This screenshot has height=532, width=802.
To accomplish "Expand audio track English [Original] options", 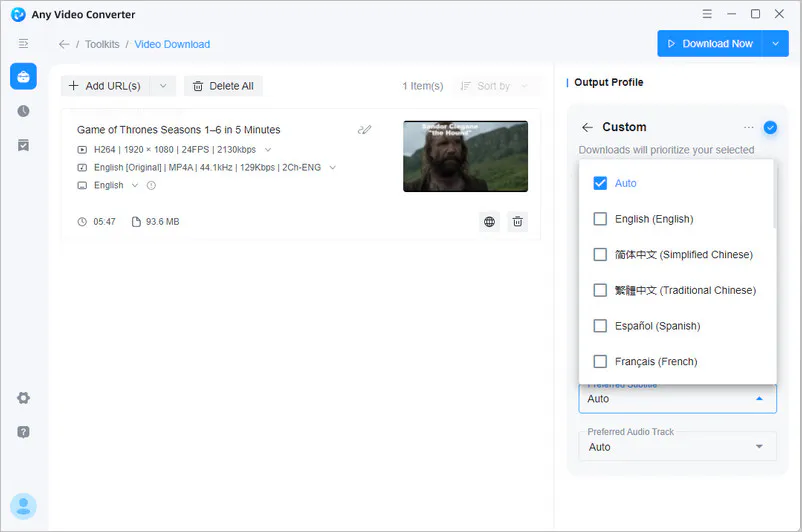I will [332, 167].
